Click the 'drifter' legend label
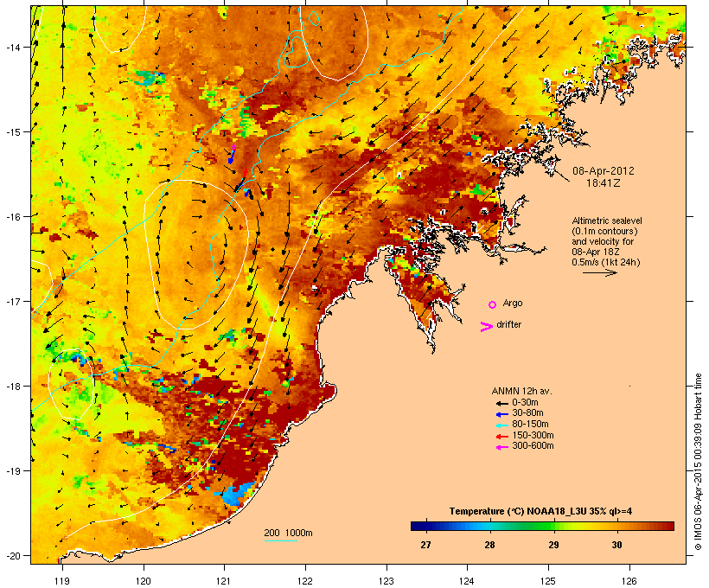 508,324
